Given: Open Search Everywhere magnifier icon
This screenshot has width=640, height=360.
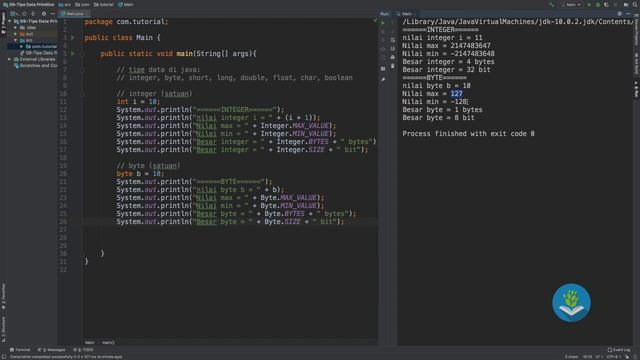Looking at the screenshot, I should (x=635, y=4).
